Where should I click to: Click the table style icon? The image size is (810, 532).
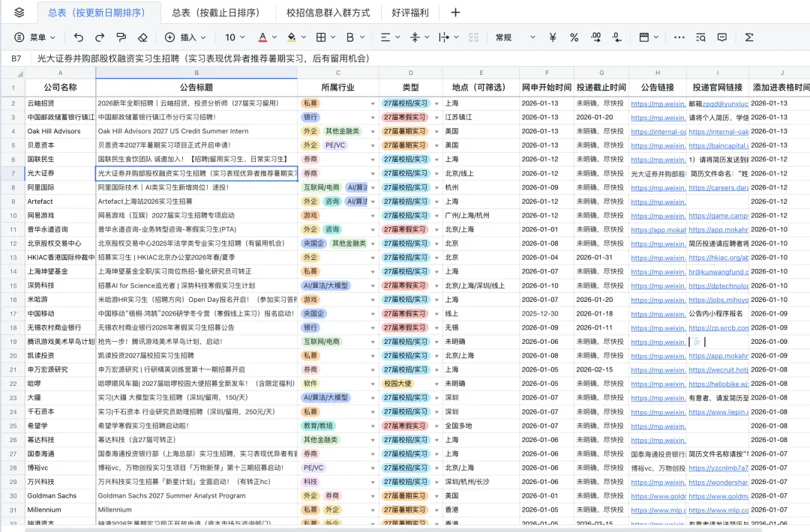tap(643, 37)
